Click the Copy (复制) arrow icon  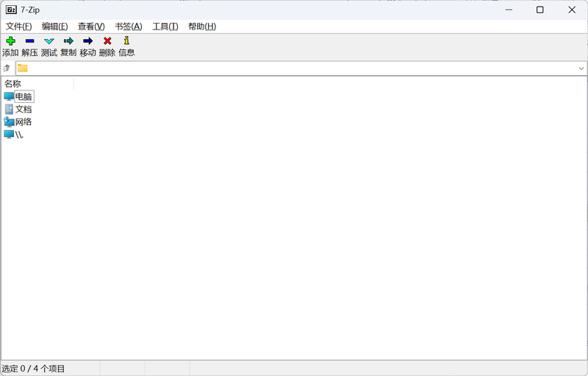point(68,41)
